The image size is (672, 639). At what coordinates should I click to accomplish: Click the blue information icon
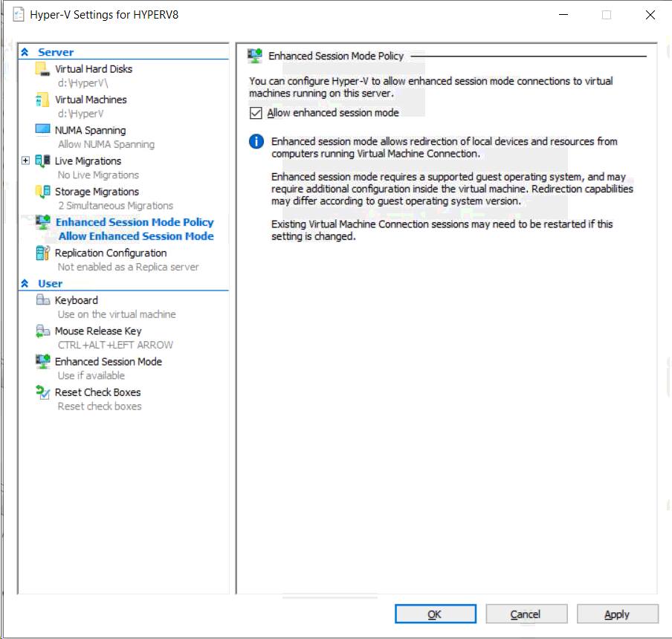(x=256, y=141)
